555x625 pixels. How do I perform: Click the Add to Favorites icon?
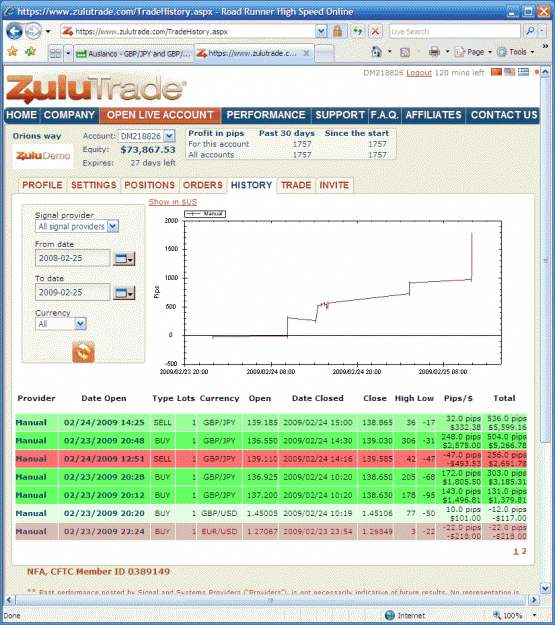[x=31, y=51]
